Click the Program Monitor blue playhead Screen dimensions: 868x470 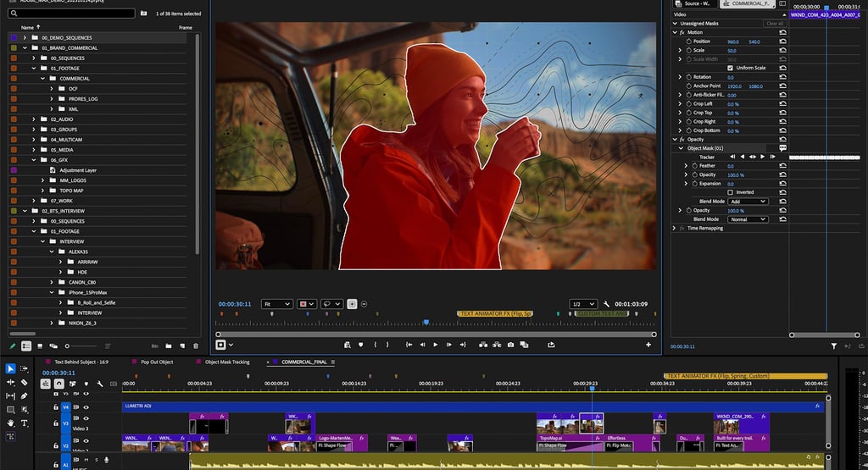(x=426, y=322)
